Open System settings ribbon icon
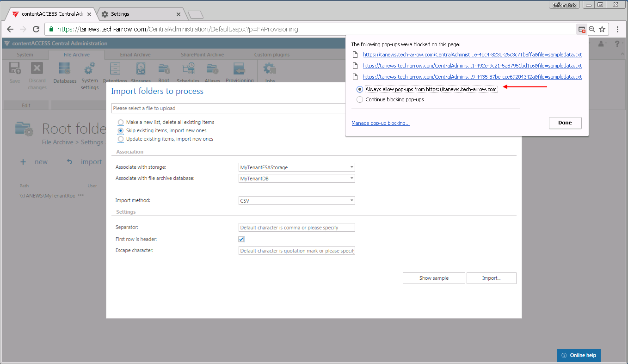 click(90, 75)
